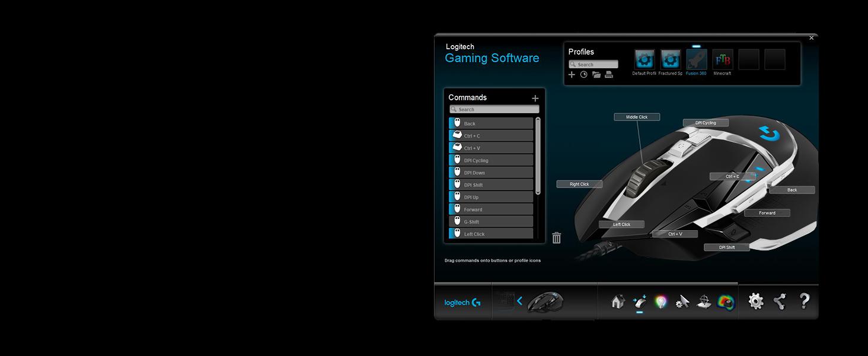Select the Minecraft FTB profile icon
This screenshot has width=868, height=356.
click(x=723, y=59)
